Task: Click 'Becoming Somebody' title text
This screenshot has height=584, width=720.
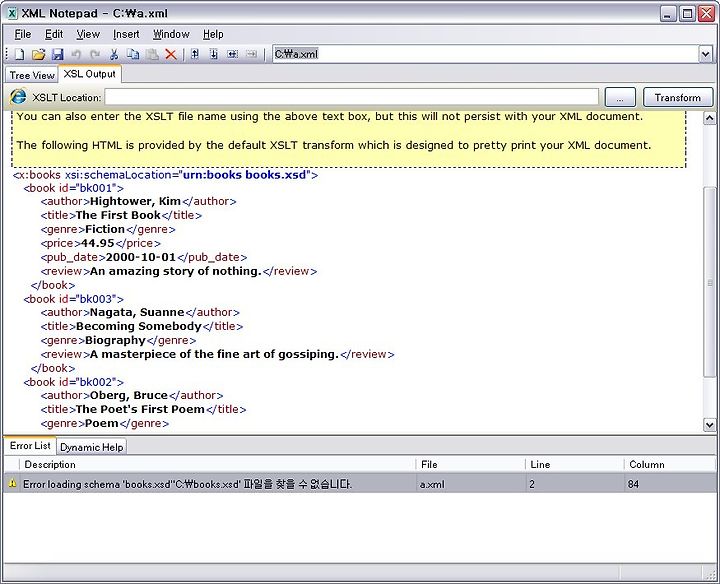Action: pyautogui.click(x=139, y=326)
